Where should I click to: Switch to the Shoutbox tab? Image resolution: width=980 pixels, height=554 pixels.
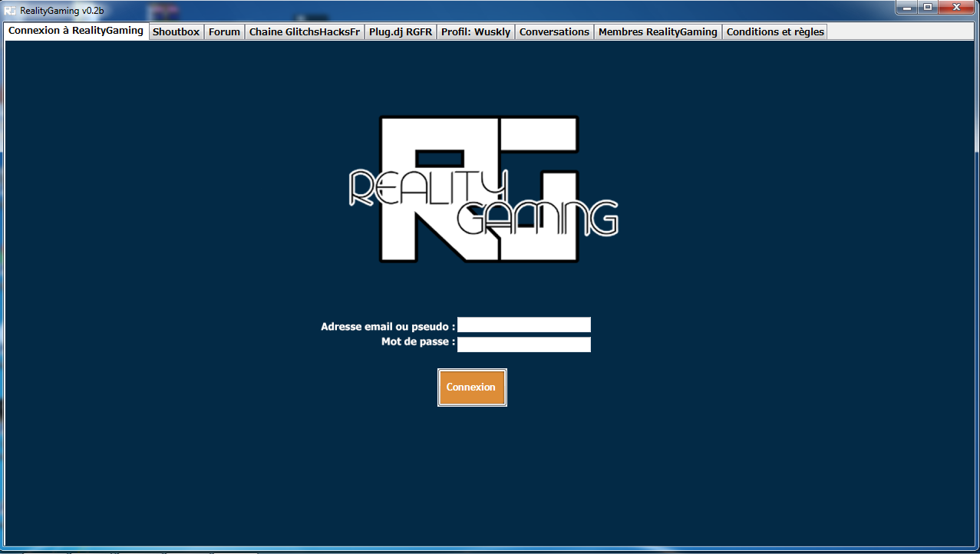(x=176, y=31)
